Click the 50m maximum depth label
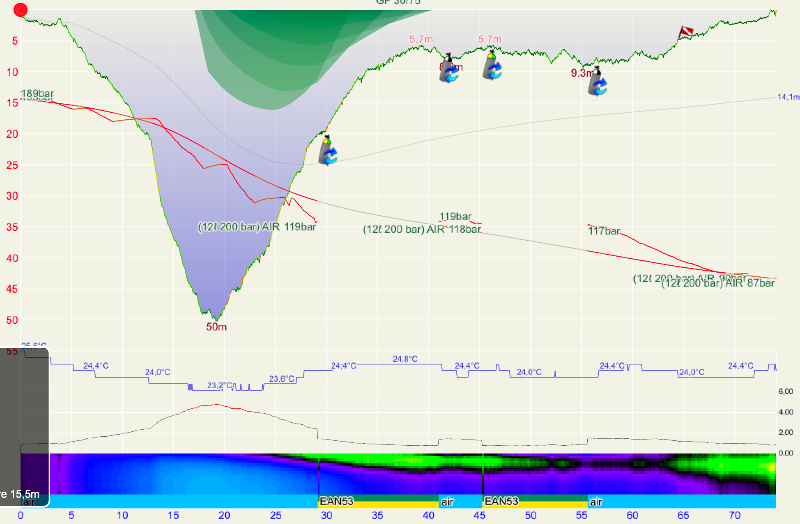 pos(216,327)
